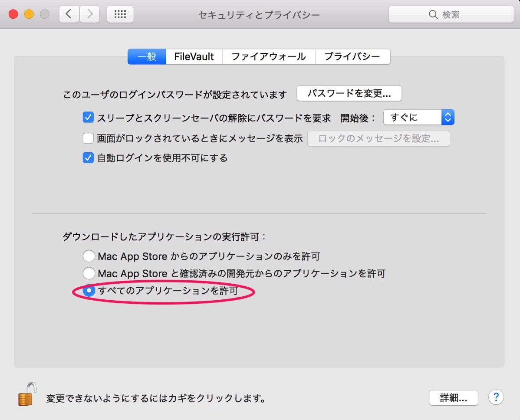Image resolution: width=520 pixels, height=420 pixels.
Task: Switch to the FileVault tab
Action: click(194, 56)
